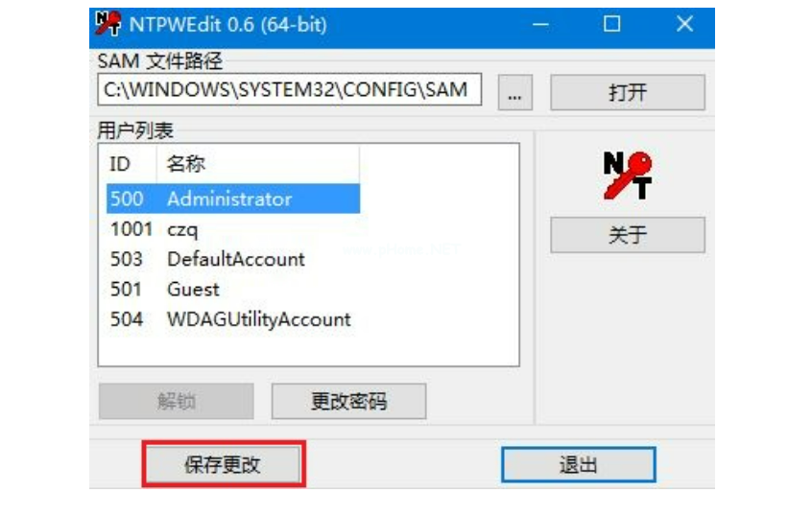This screenshot has height=516, width=812.
Task: Open file browser with the ... button
Action: [x=514, y=93]
